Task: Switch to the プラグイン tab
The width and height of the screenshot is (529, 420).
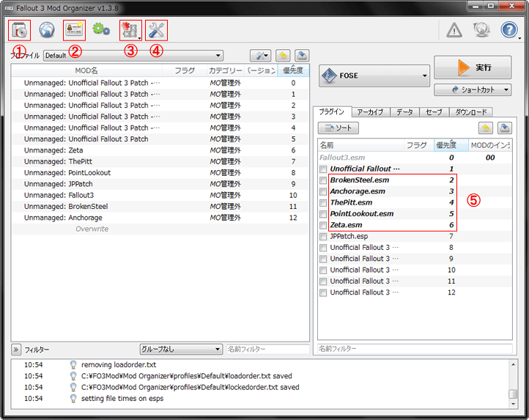Action: (x=332, y=111)
